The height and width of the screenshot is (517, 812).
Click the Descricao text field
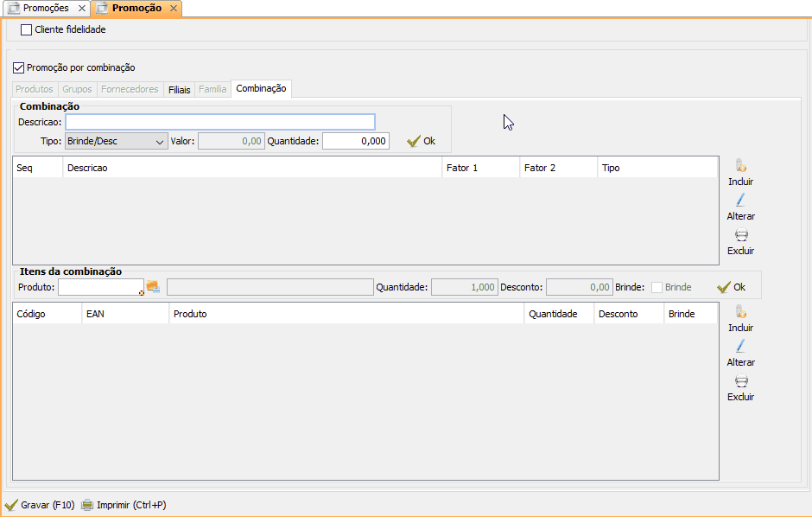pyautogui.click(x=220, y=122)
